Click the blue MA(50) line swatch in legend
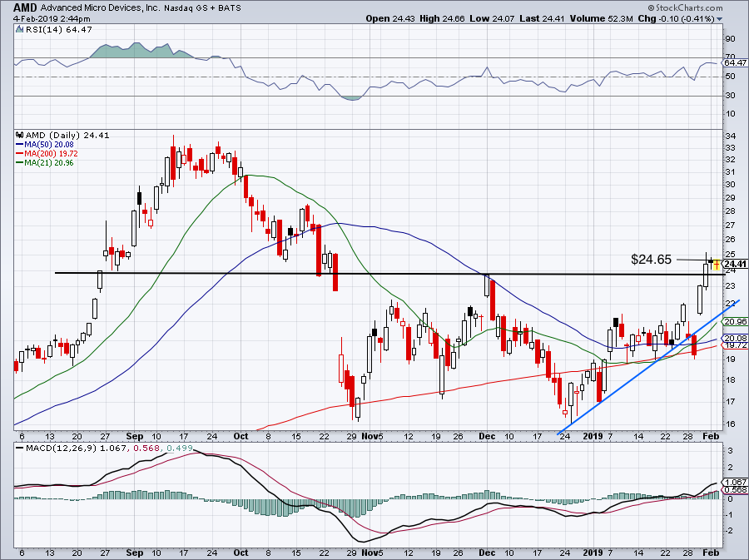This screenshot has width=749, height=560. [x=20, y=144]
